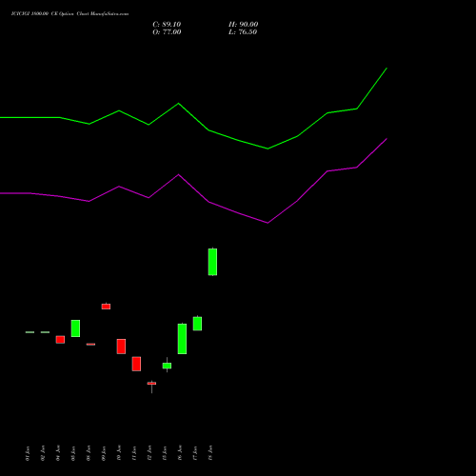This screenshot has width=476, height=476.
Task: Select the small green candle on date 15
Action: pyautogui.click(x=167, y=366)
